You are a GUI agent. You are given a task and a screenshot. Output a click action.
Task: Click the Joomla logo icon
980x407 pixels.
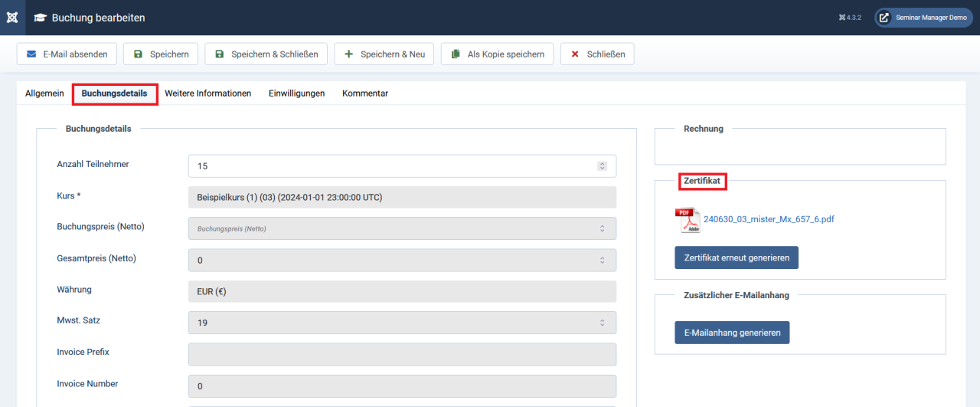pyautogui.click(x=12, y=18)
